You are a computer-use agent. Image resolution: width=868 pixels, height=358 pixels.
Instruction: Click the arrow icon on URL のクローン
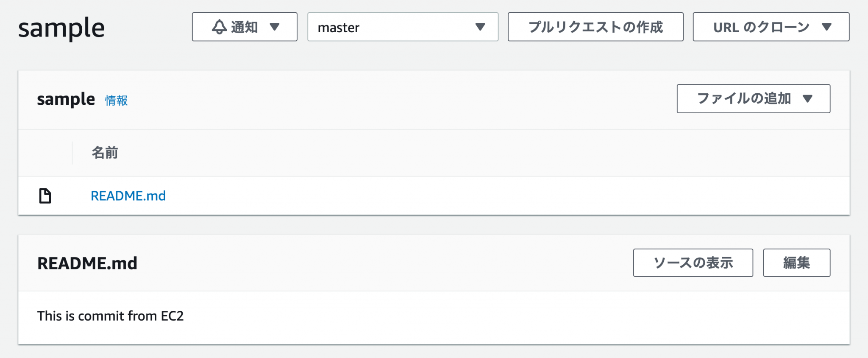827,27
